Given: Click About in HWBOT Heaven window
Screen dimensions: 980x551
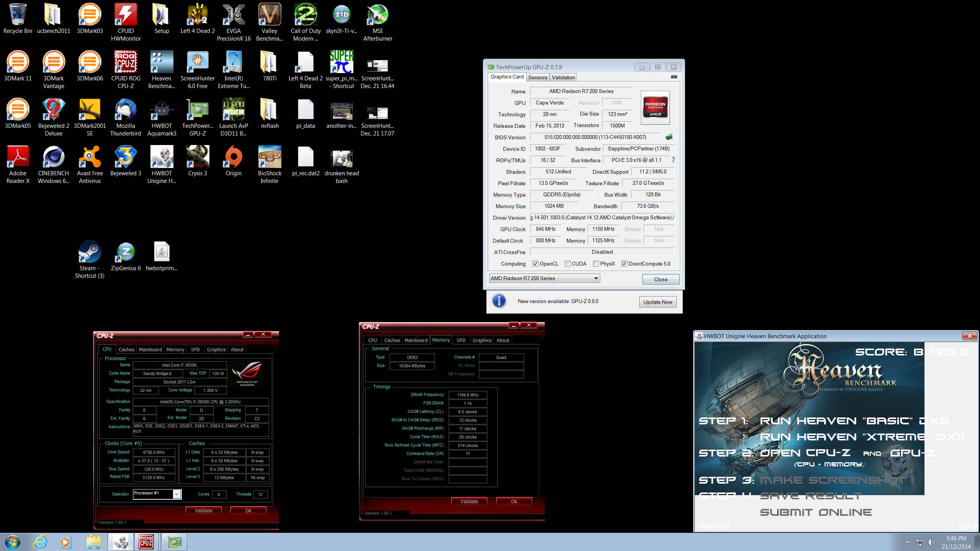Looking at the screenshot, I should tap(714, 526).
